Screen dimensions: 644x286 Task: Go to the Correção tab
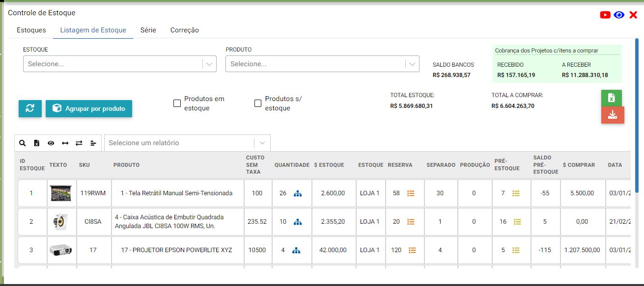click(x=185, y=30)
